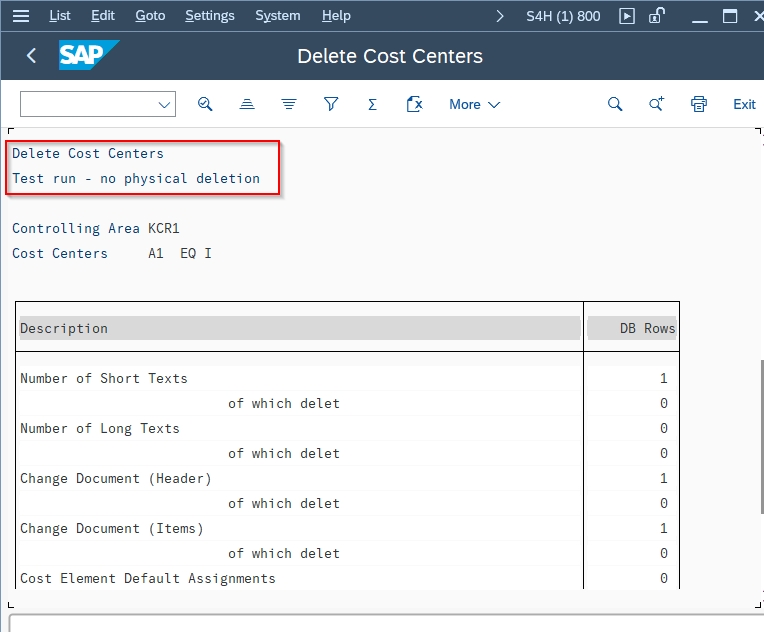Viewport: 764px width, 632px height.
Task: Click the vertical scrollbar on right
Action: [x=762, y=437]
